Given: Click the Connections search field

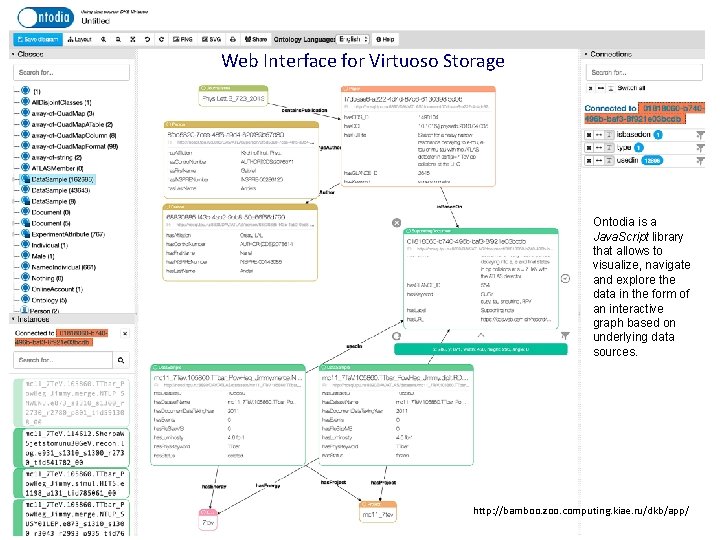Looking at the screenshot, I should pos(644,73).
